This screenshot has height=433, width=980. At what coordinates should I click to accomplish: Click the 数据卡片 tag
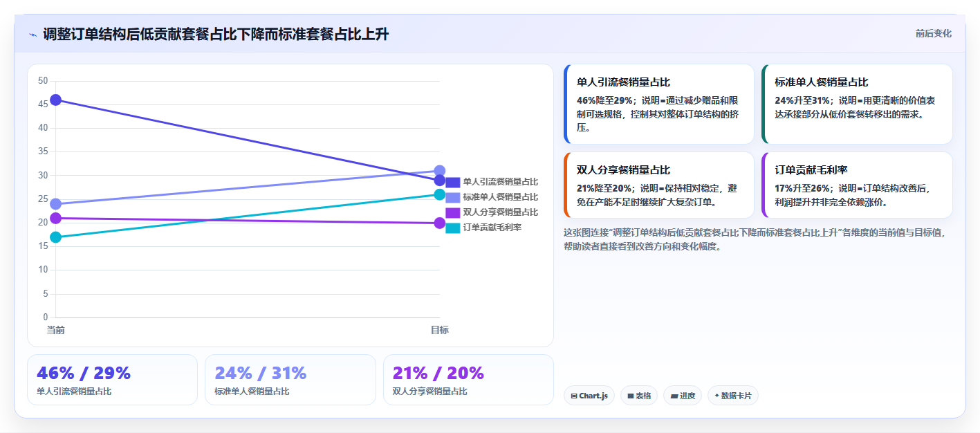pyautogui.click(x=732, y=396)
